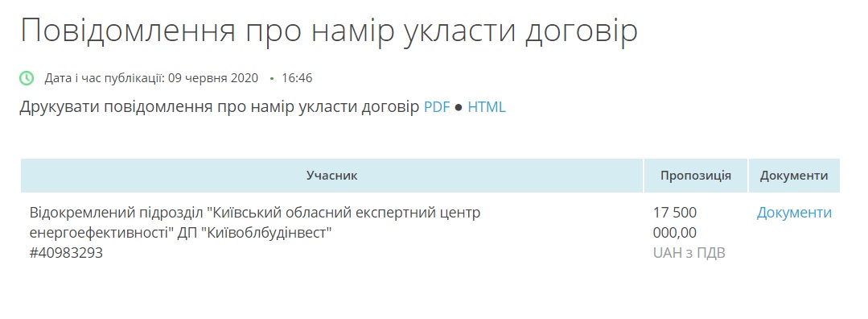Click the black bullet between PDF and HTML
Image resolution: width=868 pixels, height=319 pixels.
pyautogui.click(x=459, y=108)
